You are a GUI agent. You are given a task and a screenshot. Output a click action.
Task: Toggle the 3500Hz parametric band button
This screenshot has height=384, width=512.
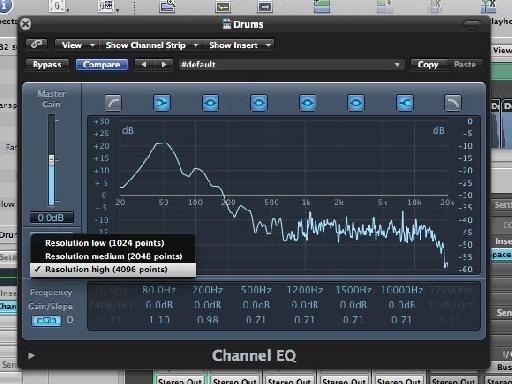click(356, 103)
